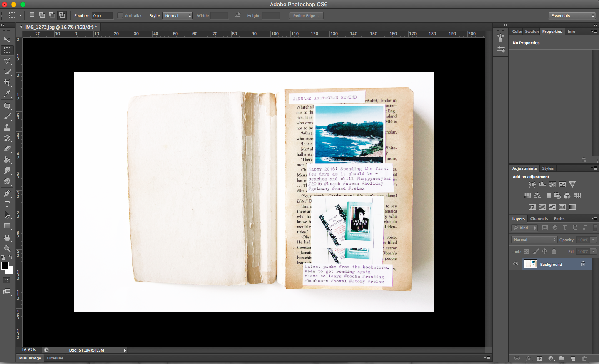
Task: Swap width and height values
Action: (x=238, y=15)
